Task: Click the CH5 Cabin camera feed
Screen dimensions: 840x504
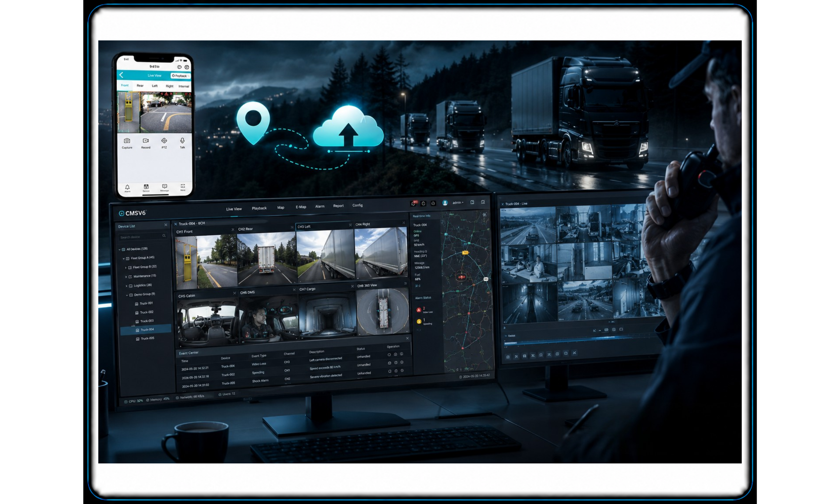Action: 208,322
